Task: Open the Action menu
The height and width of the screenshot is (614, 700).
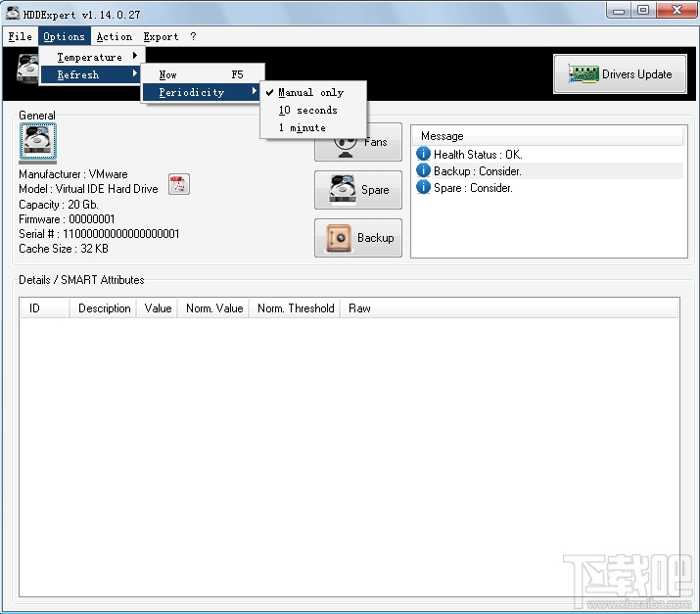Action: point(115,36)
